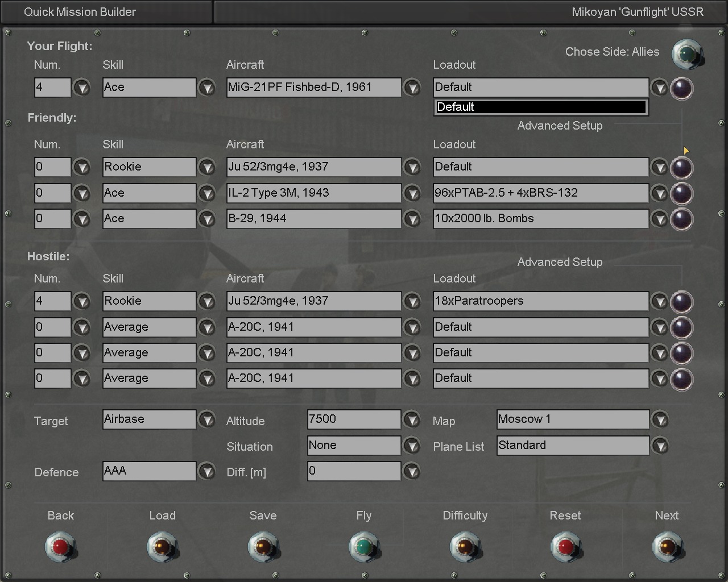
Task: Open Num arrow on B-29 row
Action: (82, 219)
